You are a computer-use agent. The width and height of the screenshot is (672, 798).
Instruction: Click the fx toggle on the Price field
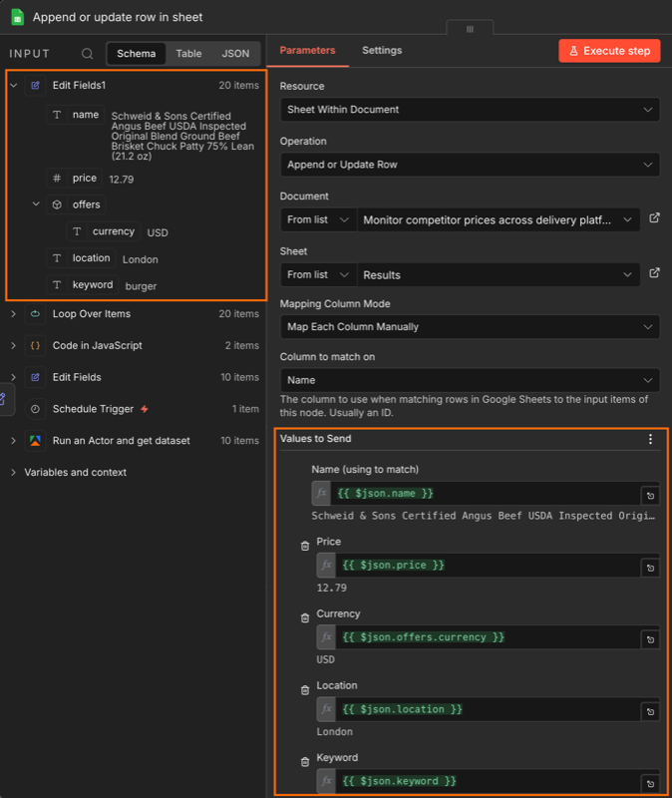pyautogui.click(x=326, y=565)
